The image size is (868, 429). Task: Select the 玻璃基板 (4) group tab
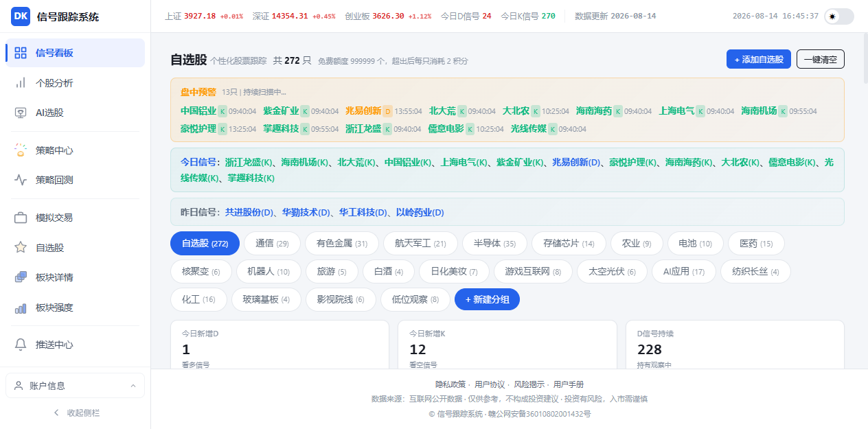pyautogui.click(x=266, y=299)
